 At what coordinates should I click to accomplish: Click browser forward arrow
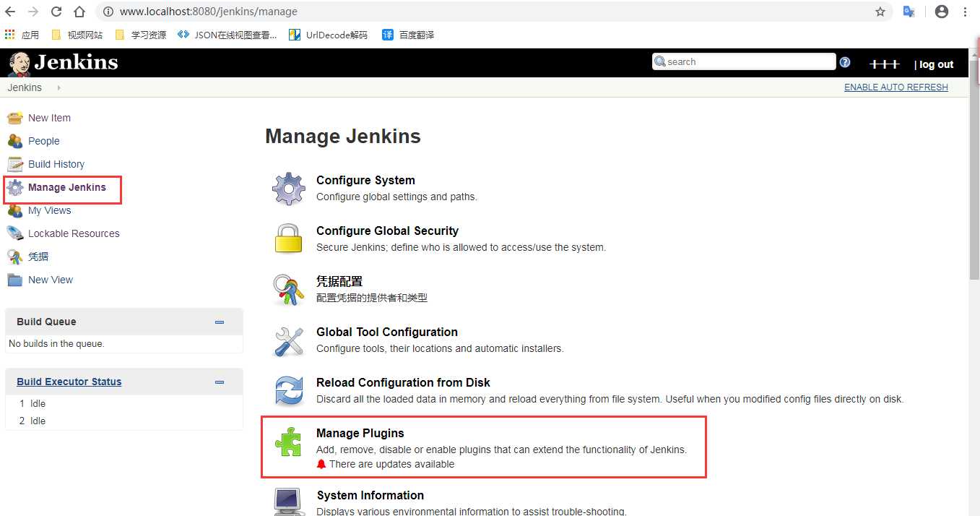click(33, 12)
